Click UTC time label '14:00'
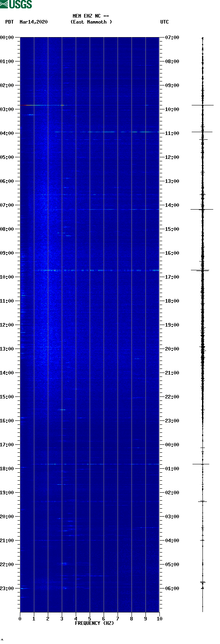 (x=172, y=205)
